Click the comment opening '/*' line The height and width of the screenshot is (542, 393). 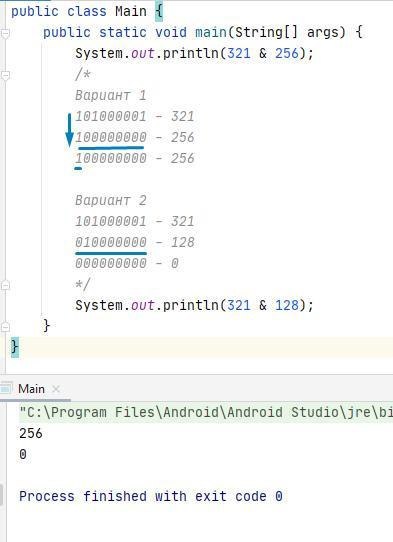tap(83, 75)
